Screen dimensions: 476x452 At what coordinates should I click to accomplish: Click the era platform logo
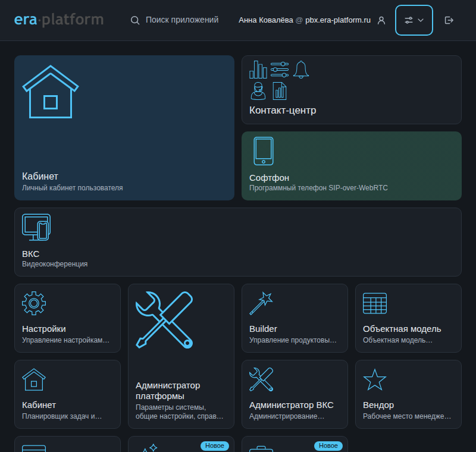coord(59,20)
